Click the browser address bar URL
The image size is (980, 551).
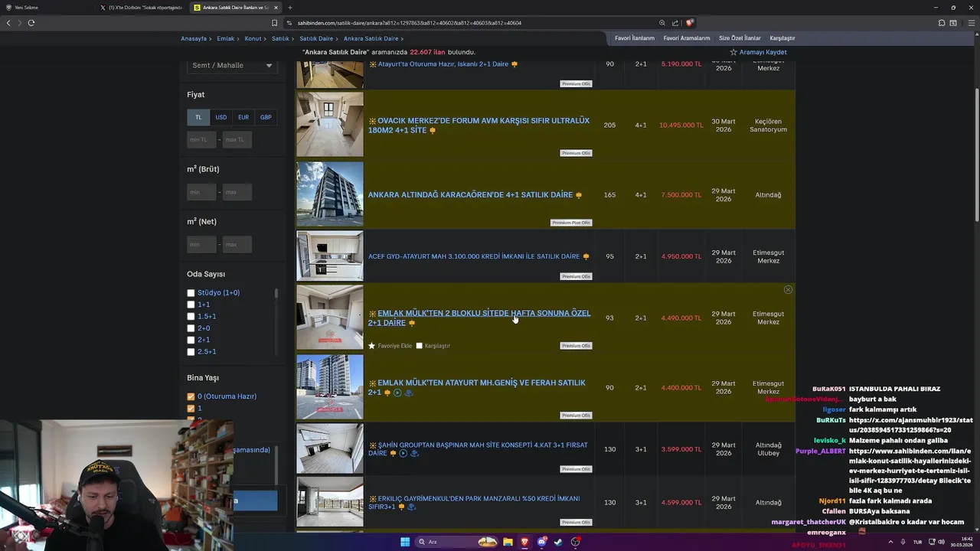[410, 23]
